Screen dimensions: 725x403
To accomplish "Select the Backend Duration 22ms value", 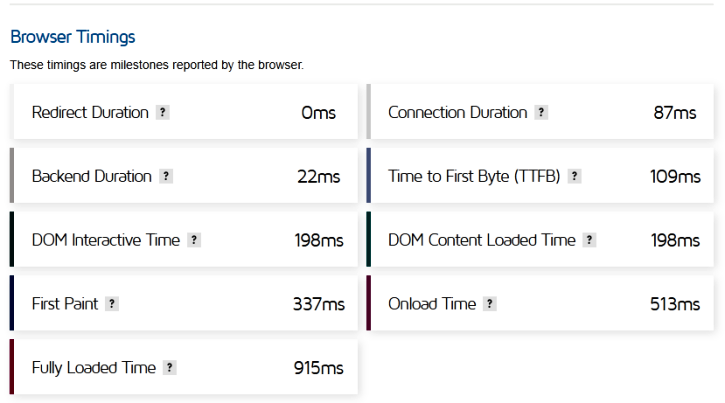I will coord(319,177).
